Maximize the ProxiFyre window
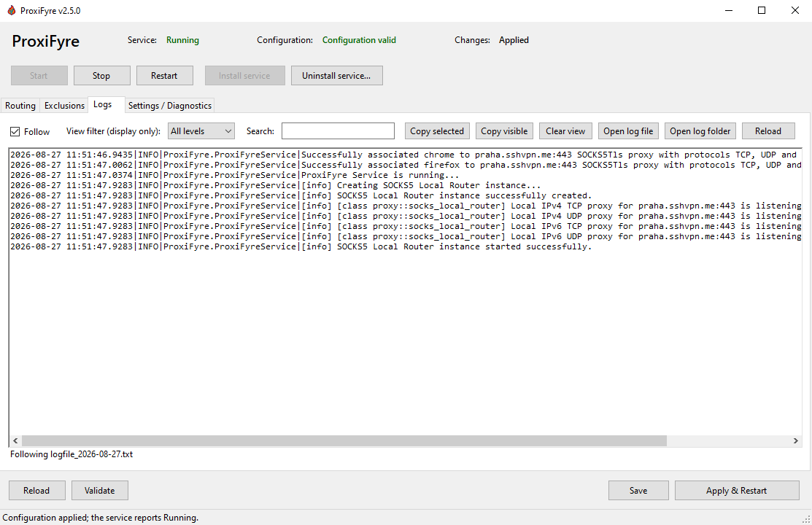This screenshot has width=812, height=525. coord(762,10)
